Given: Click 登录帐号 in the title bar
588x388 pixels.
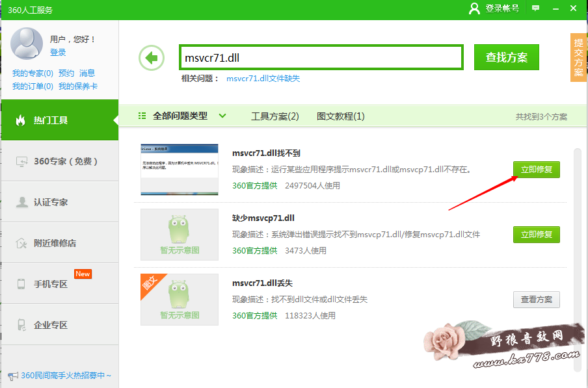Looking at the screenshot, I should click(x=502, y=8).
